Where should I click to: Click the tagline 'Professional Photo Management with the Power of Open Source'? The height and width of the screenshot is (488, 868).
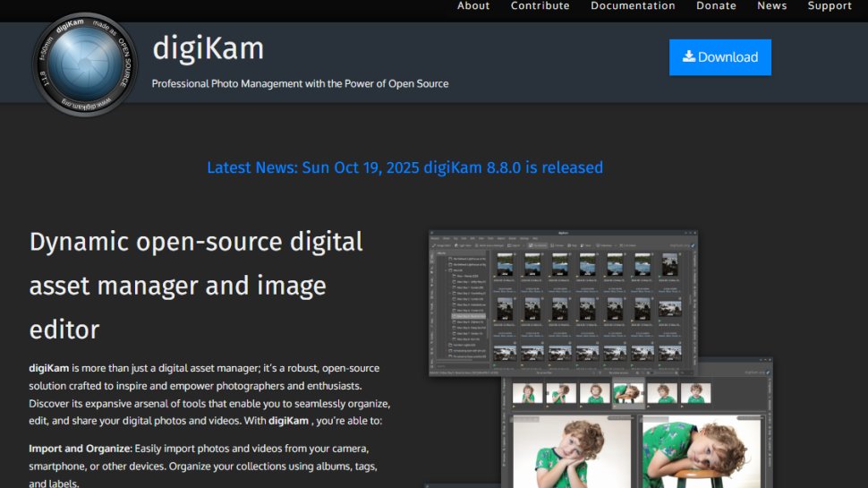pyautogui.click(x=300, y=83)
